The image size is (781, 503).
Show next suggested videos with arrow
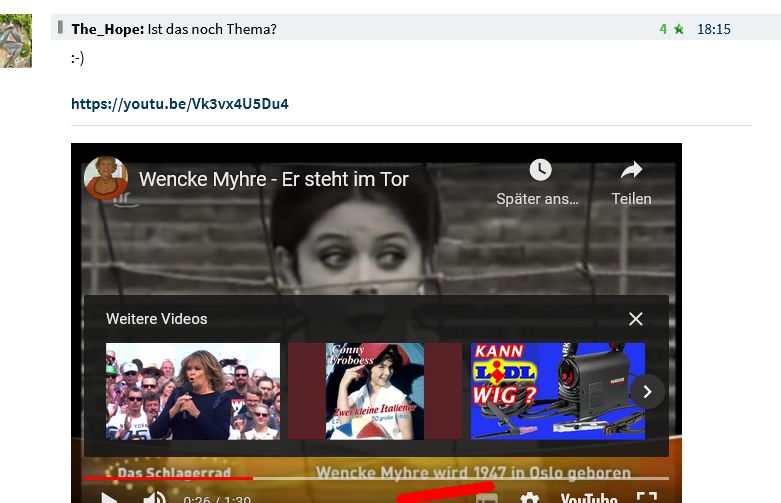(647, 392)
